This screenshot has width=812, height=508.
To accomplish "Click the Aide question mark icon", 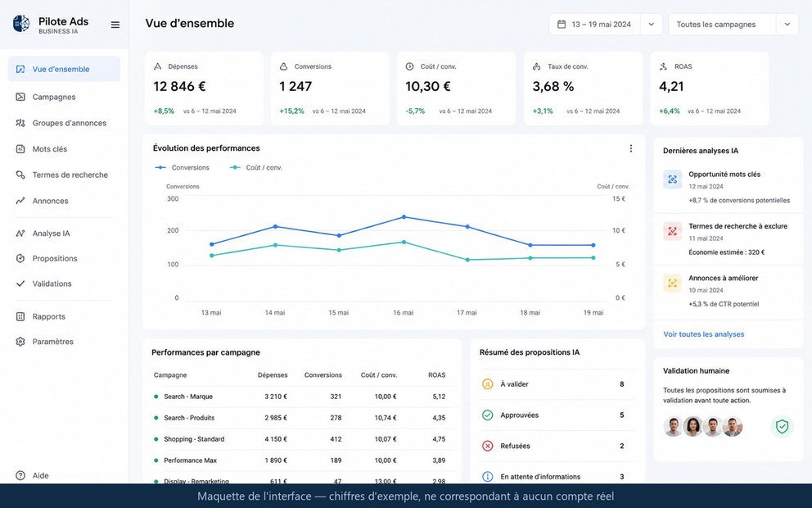I will point(20,475).
